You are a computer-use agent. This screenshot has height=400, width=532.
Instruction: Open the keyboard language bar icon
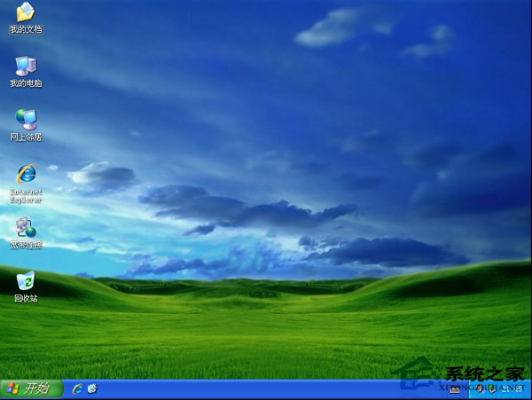click(x=454, y=390)
